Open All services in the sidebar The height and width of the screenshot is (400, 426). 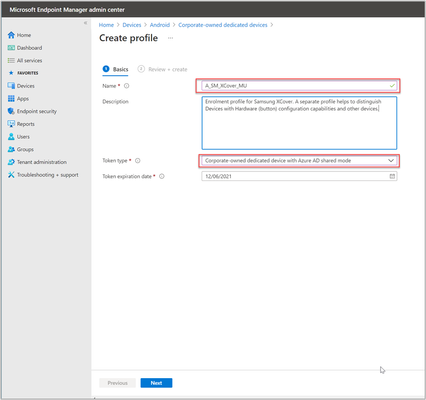point(25,60)
